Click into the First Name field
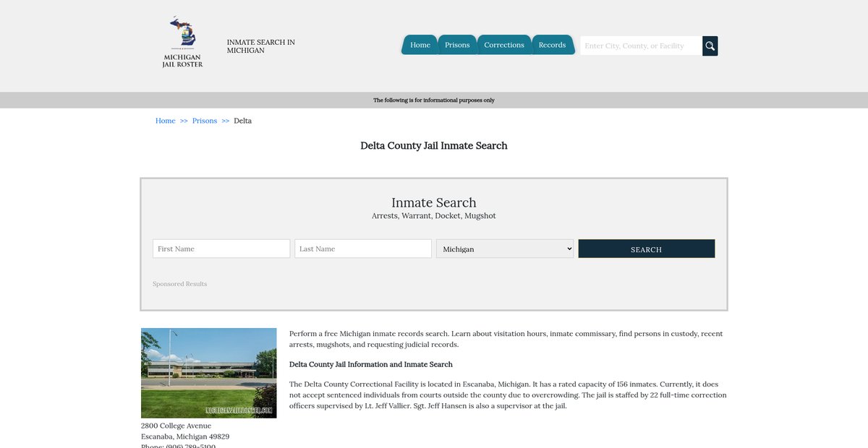This screenshot has height=448, width=868. pyautogui.click(x=221, y=249)
